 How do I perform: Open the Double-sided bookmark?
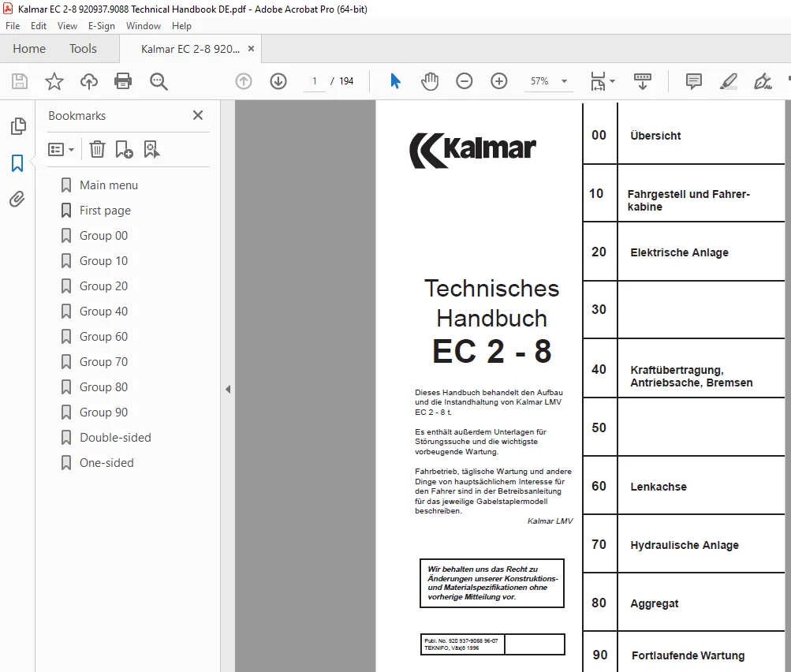115,438
